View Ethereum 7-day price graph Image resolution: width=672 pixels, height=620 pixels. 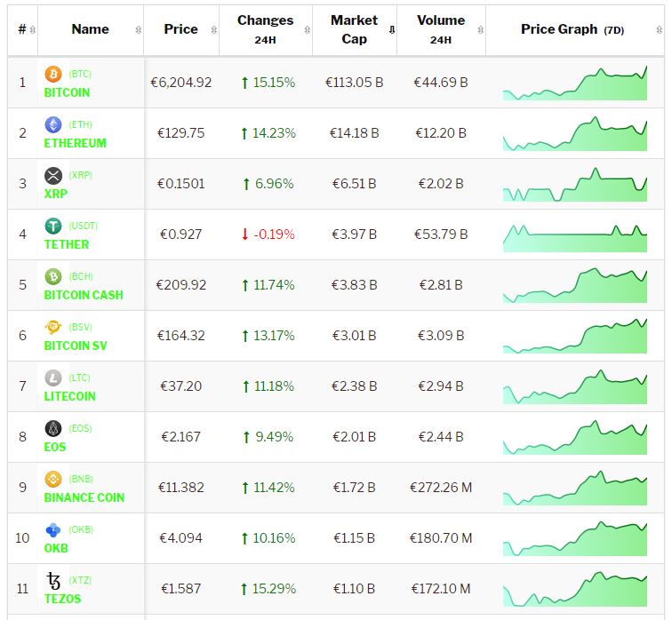[x=575, y=135]
